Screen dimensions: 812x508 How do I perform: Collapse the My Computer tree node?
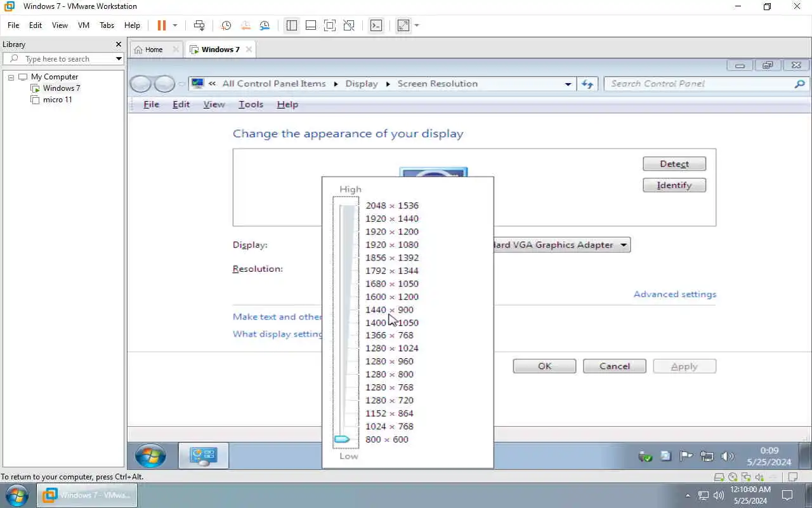pos(11,77)
